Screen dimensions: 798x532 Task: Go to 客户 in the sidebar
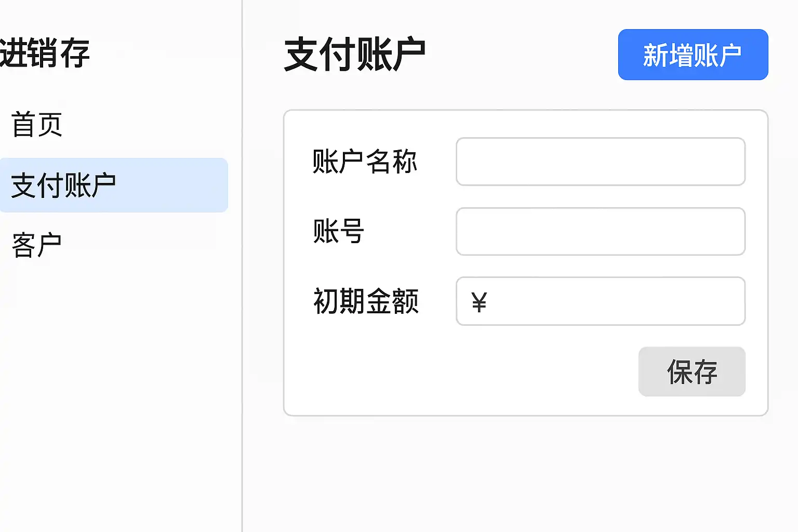pyautogui.click(x=37, y=245)
